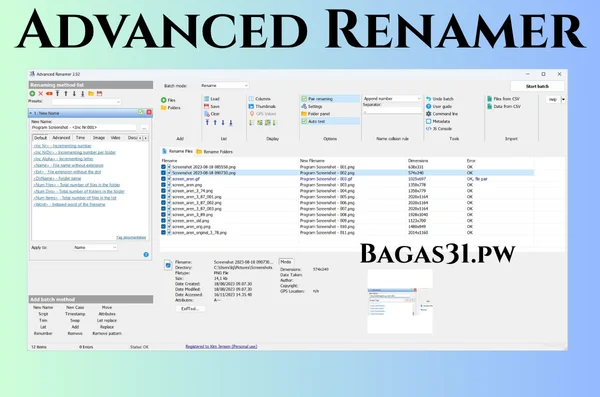Screen dimensions: 600x397
Task: Toggle the Metadata tool checkbox
Action: [x=429, y=121]
